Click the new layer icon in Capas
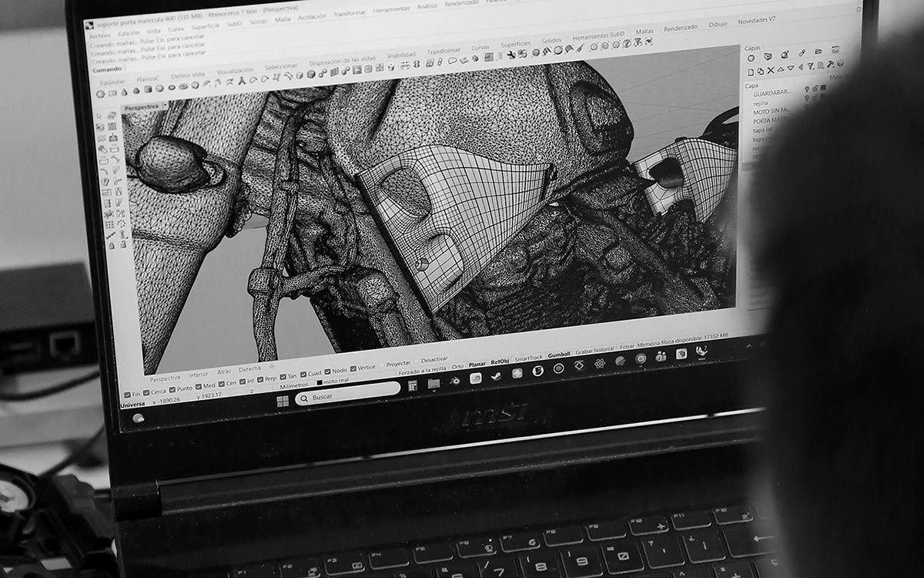 (x=751, y=71)
